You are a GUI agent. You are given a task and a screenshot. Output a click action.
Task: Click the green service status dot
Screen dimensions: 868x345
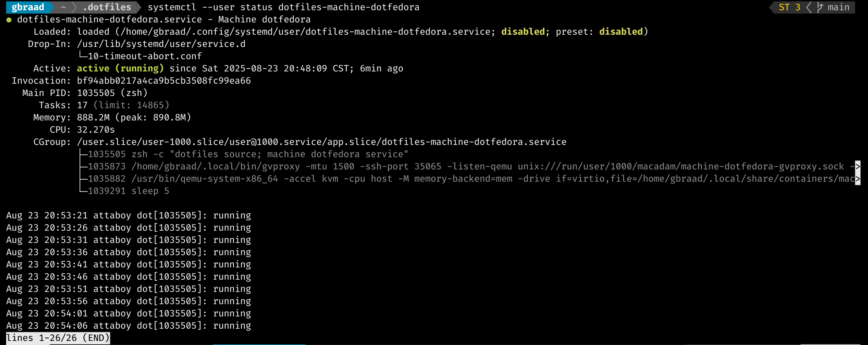(9, 20)
